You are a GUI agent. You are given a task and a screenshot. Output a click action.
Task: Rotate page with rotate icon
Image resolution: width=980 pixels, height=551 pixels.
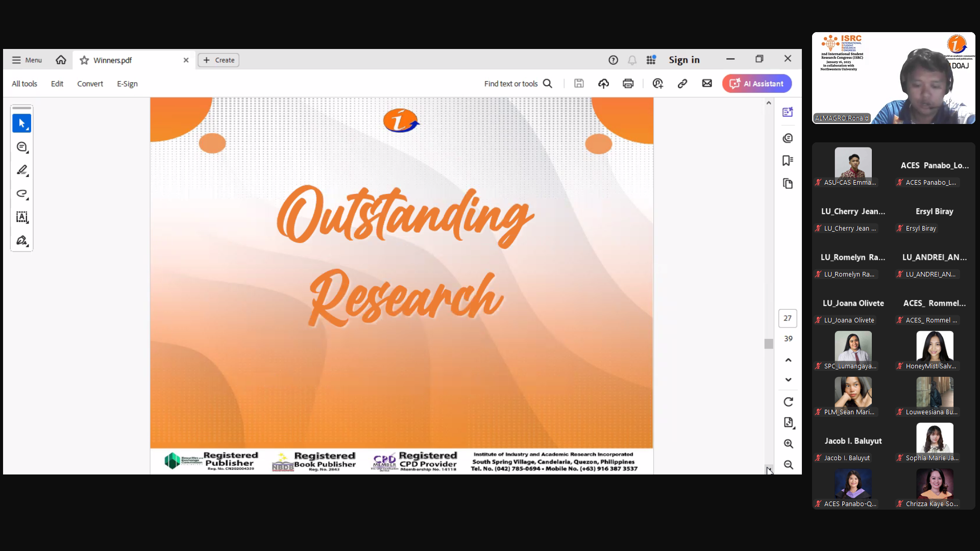coord(788,402)
